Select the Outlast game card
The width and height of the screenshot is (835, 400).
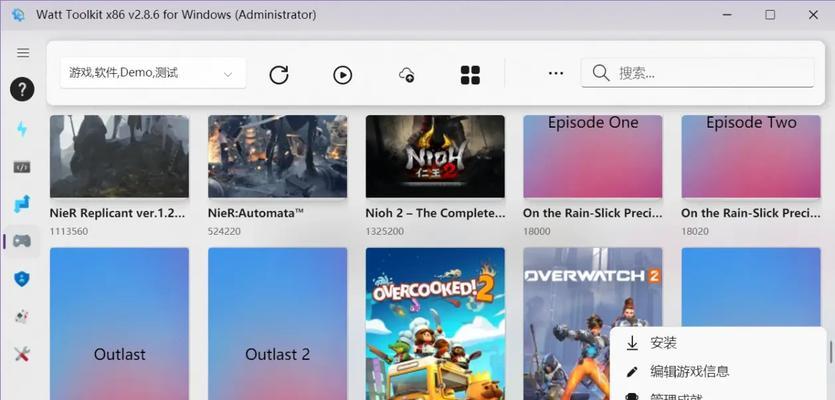pos(119,324)
